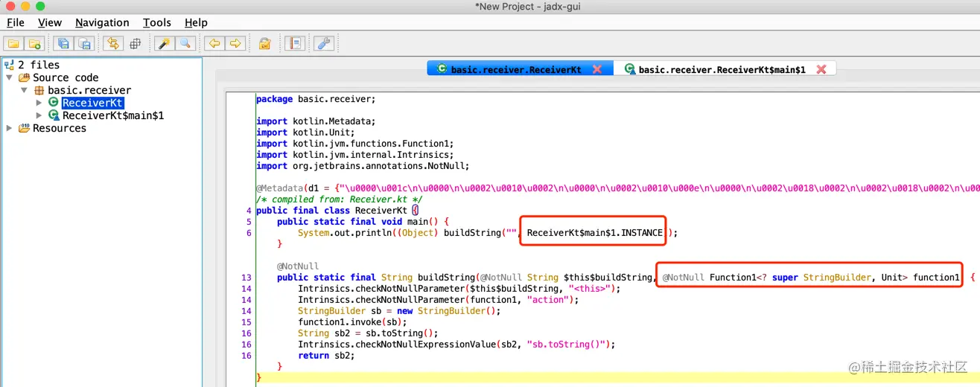Click the Add files toolbar icon
Screen dimensions: 980x387
tap(34, 43)
